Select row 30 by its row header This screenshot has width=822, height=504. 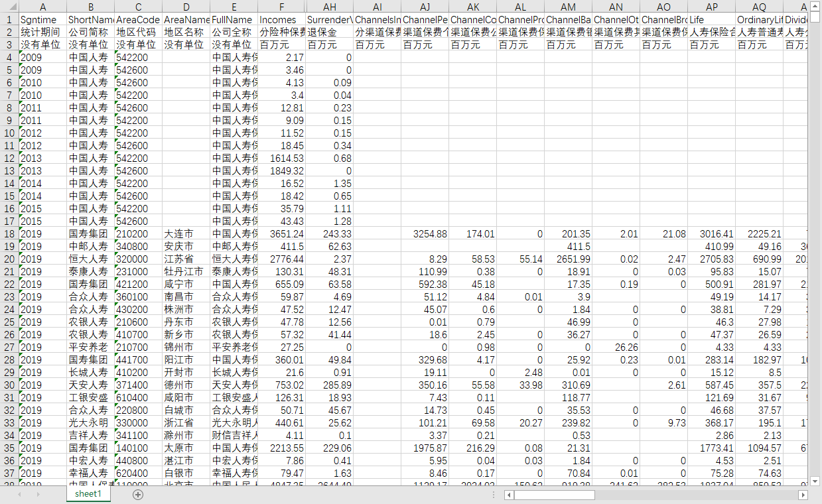point(9,385)
